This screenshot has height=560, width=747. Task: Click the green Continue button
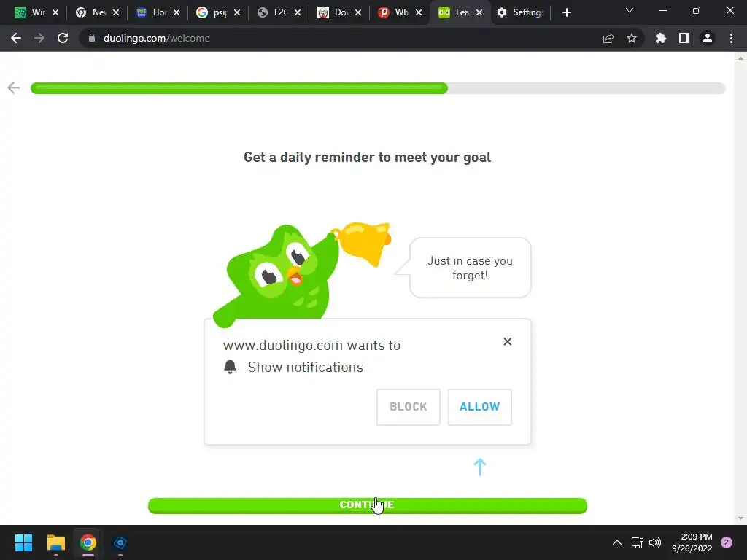pos(368,505)
